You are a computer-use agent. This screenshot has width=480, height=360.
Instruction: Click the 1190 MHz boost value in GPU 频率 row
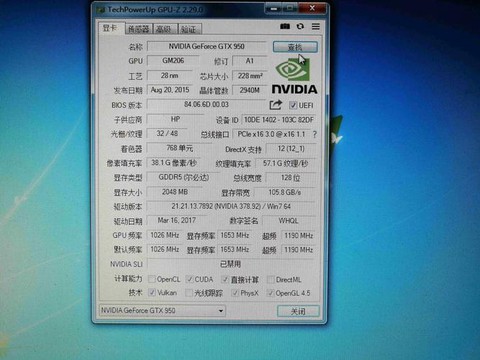[x=298, y=236]
